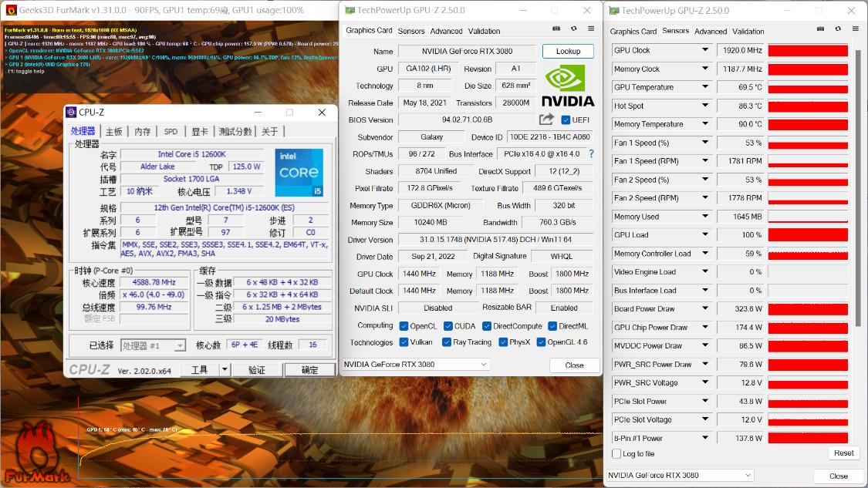Click the Lookup button in GPU-Z

coord(568,50)
